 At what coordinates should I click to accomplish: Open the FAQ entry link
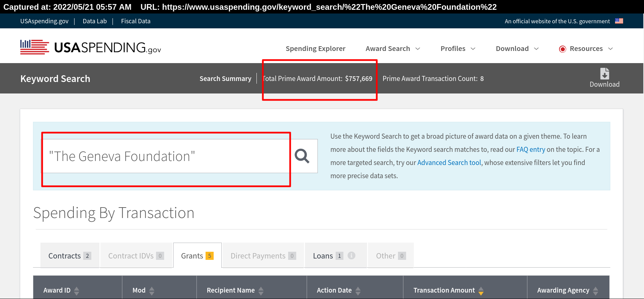coord(531,149)
